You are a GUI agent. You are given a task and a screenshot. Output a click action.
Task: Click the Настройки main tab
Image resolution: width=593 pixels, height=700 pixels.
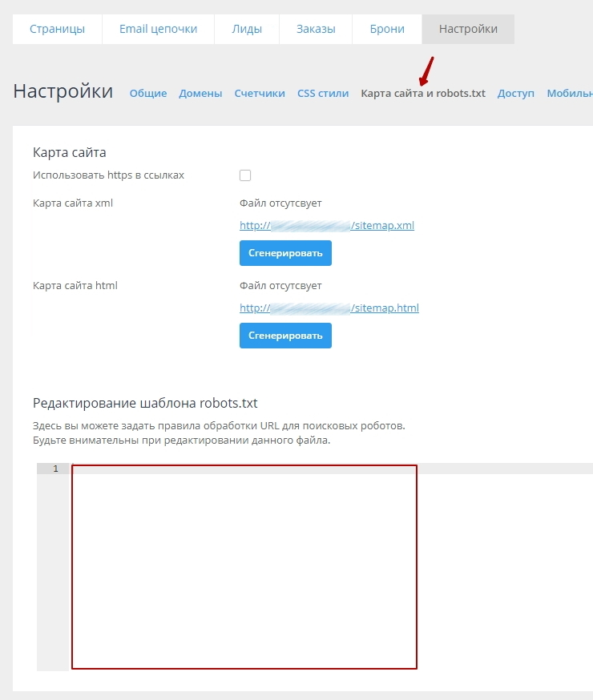click(x=468, y=29)
